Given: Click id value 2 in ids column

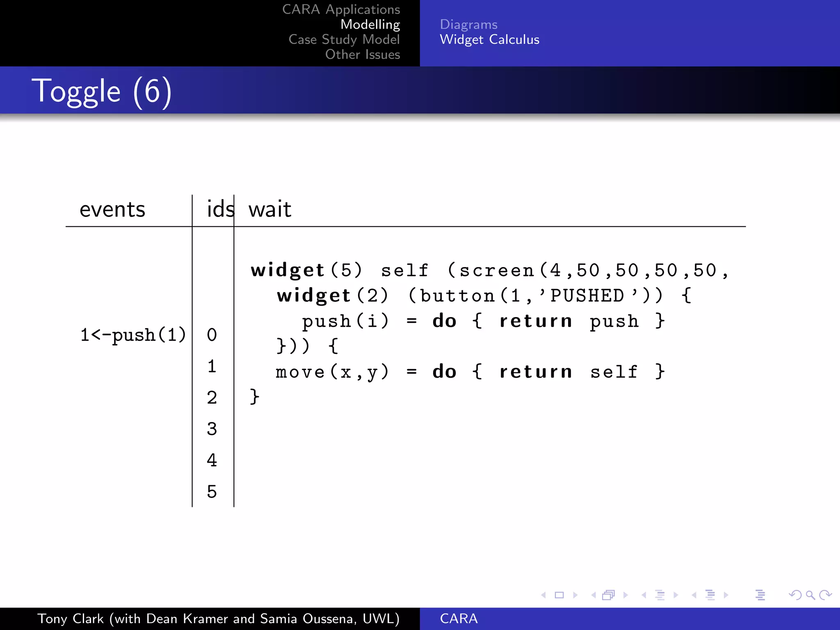Looking at the screenshot, I should 212,397.
